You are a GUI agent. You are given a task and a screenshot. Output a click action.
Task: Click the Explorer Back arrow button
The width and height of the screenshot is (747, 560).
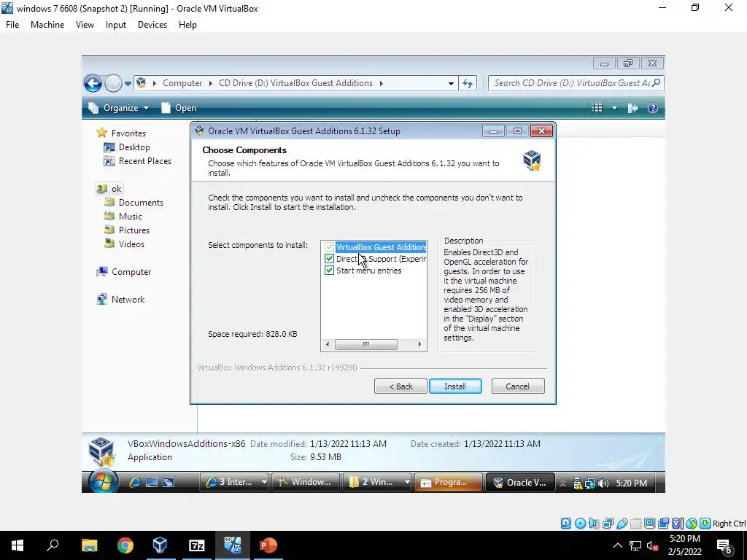click(x=93, y=83)
